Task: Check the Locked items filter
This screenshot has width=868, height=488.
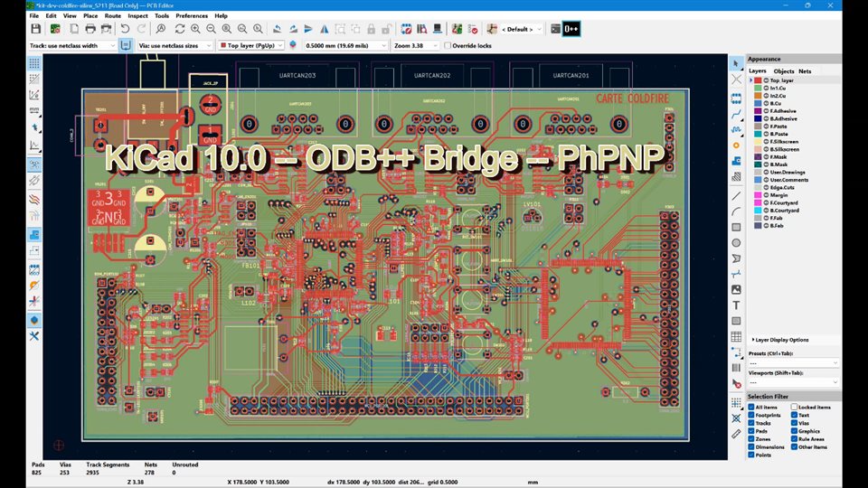Action: (794, 408)
